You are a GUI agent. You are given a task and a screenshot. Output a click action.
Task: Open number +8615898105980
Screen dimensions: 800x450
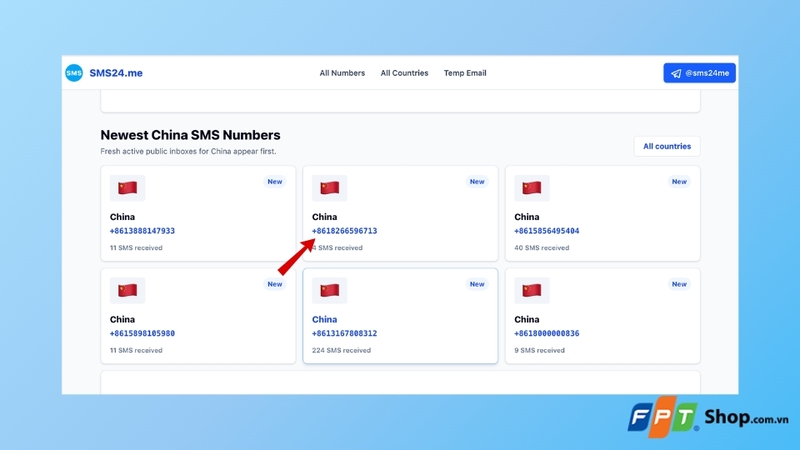tap(142, 334)
